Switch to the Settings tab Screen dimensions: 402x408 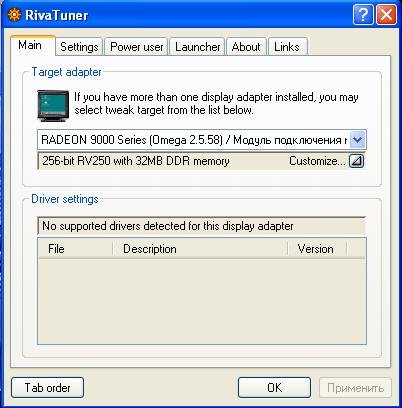point(79,47)
